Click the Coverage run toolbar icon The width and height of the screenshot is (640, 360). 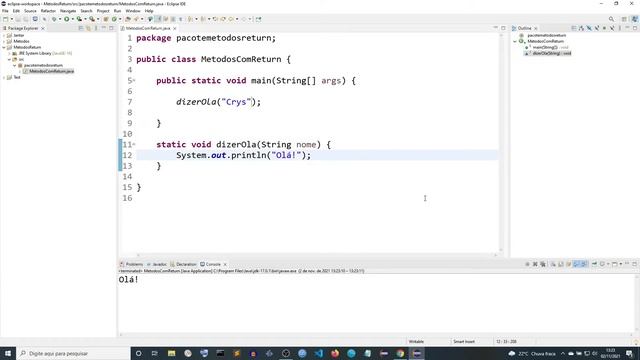click(x=79, y=19)
